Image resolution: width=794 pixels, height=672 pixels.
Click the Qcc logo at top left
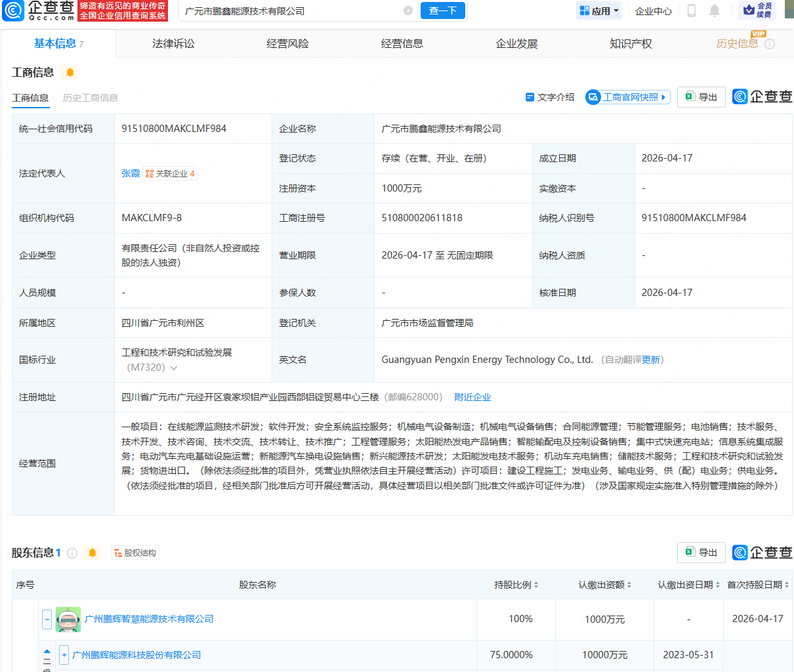pyautogui.click(x=39, y=10)
